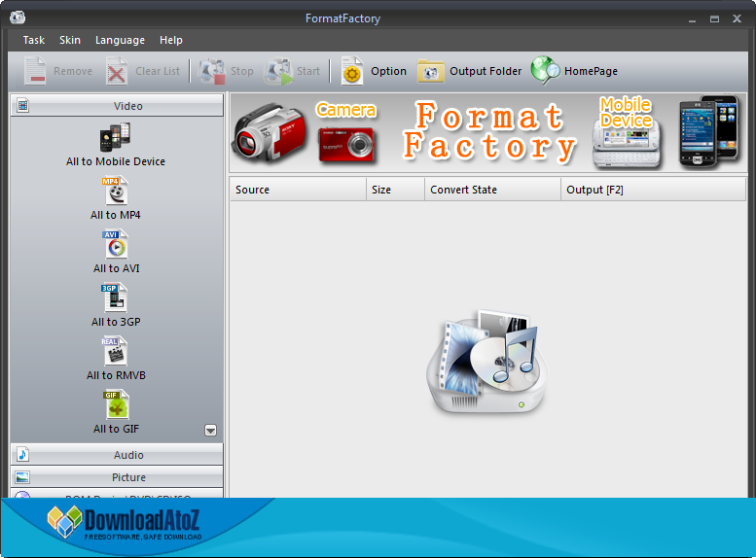Select the All to Mobile Device icon
The image size is (756, 558).
(115, 138)
